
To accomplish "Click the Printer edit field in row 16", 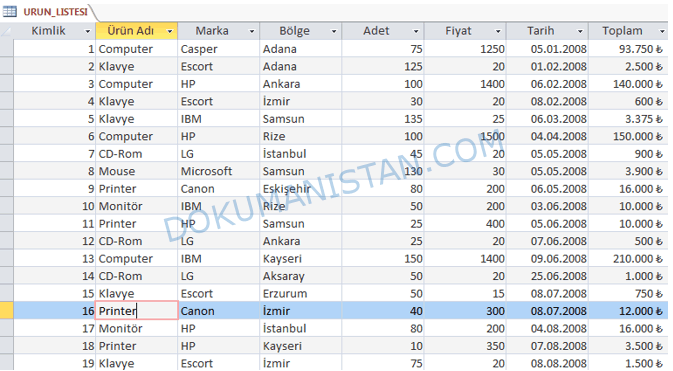I will click(x=136, y=310).
